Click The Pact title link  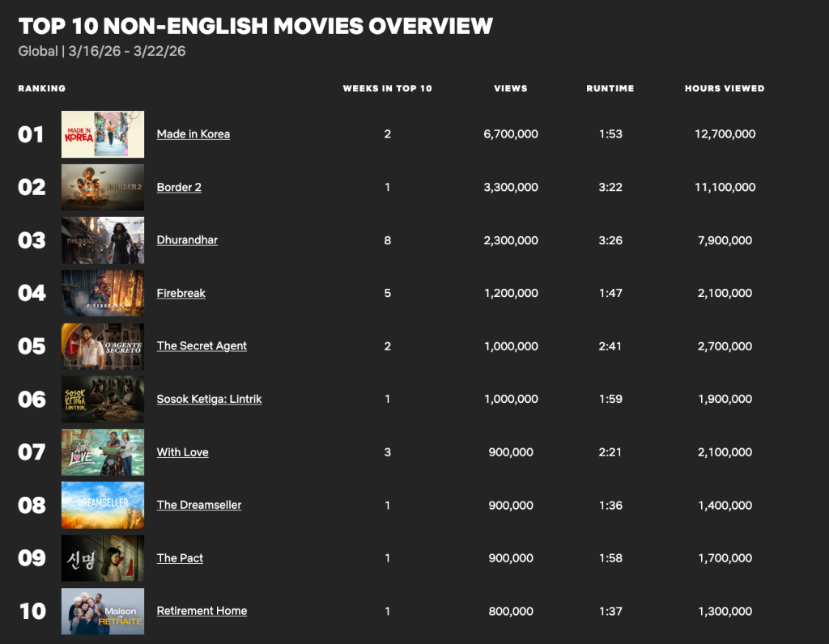180,558
